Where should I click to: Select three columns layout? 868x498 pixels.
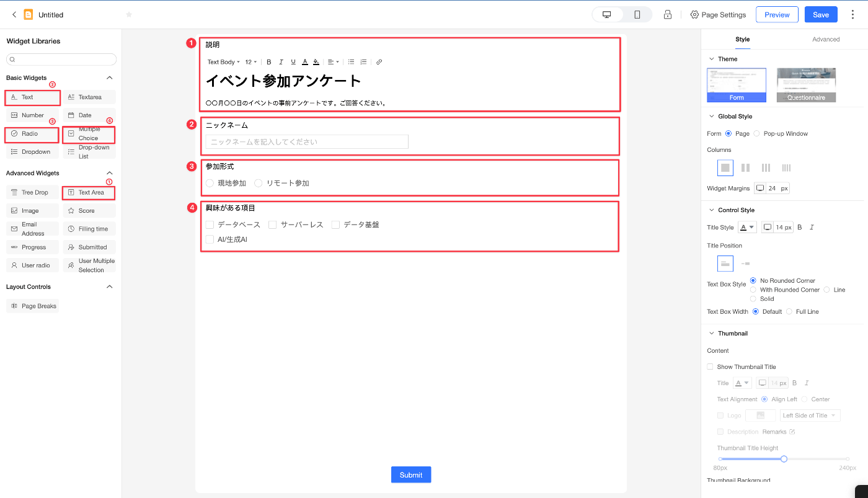tap(766, 167)
